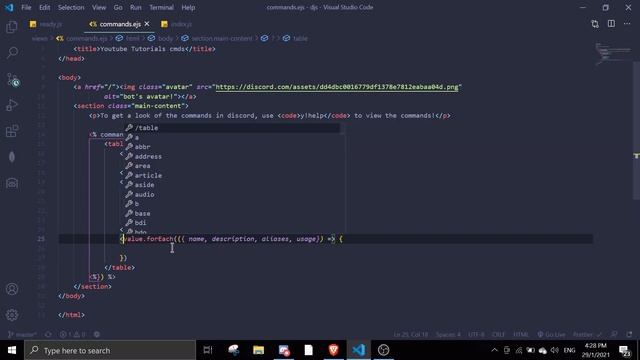Screen dimensions: 640x360
Task: Choose /table from the suggestion list
Action: [232, 128]
